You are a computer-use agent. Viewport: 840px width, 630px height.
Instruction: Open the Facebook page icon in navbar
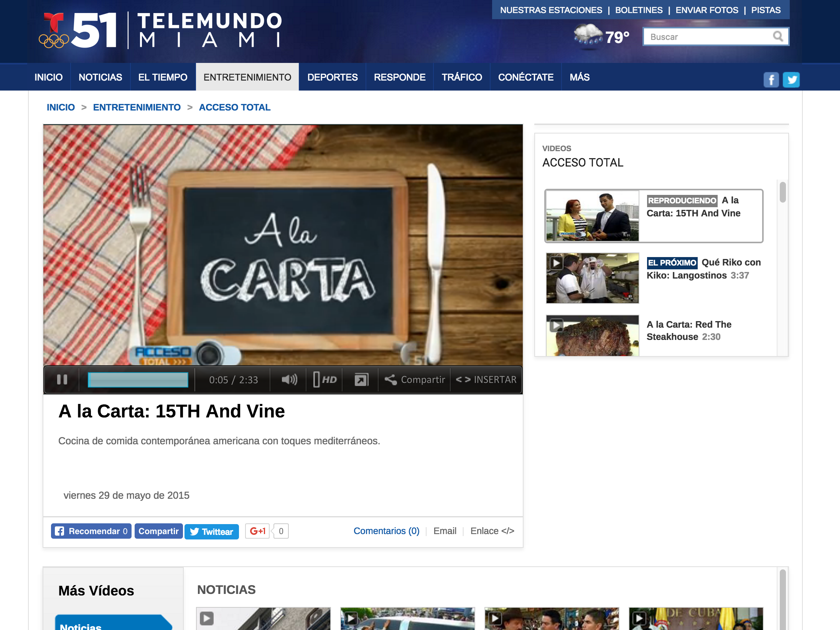pyautogui.click(x=771, y=80)
